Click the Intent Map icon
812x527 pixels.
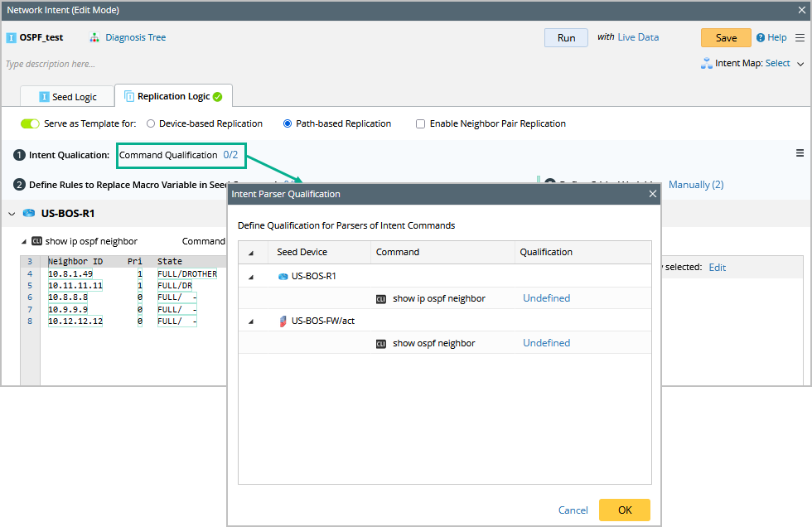(707, 64)
